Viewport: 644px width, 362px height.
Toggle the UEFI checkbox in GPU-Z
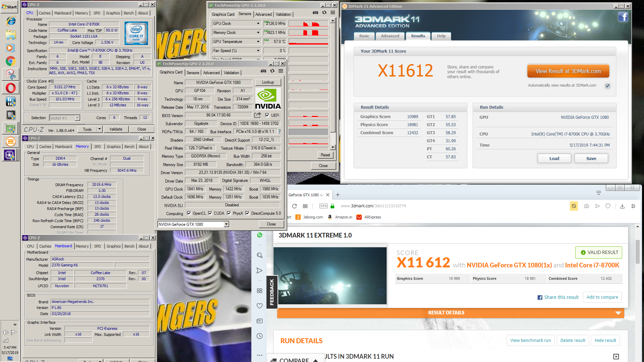[267, 115]
